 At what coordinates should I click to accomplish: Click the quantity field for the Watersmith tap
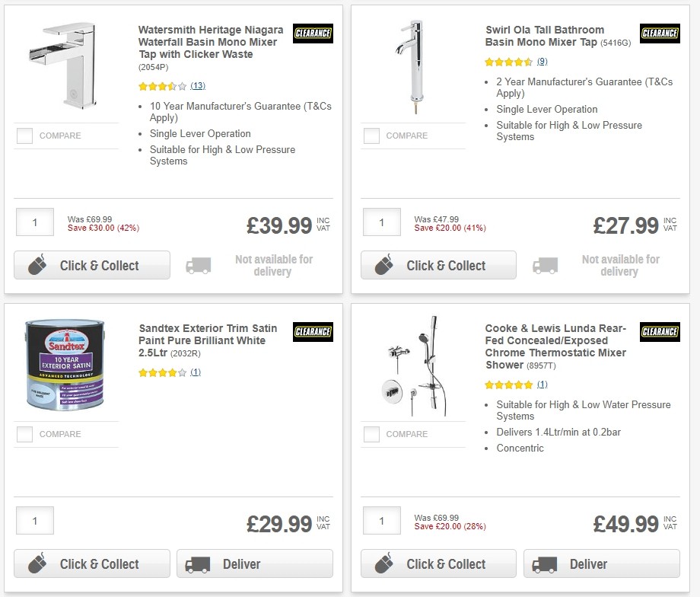coord(34,222)
